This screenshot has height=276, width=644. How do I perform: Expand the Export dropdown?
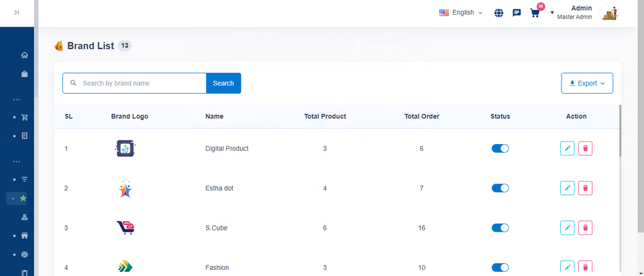[x=587, y=83]
